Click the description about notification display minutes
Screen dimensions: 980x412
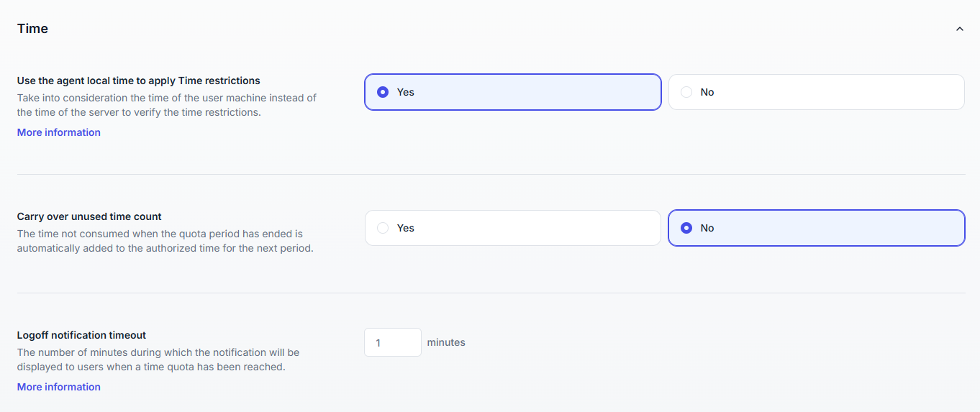coord(158,360)
